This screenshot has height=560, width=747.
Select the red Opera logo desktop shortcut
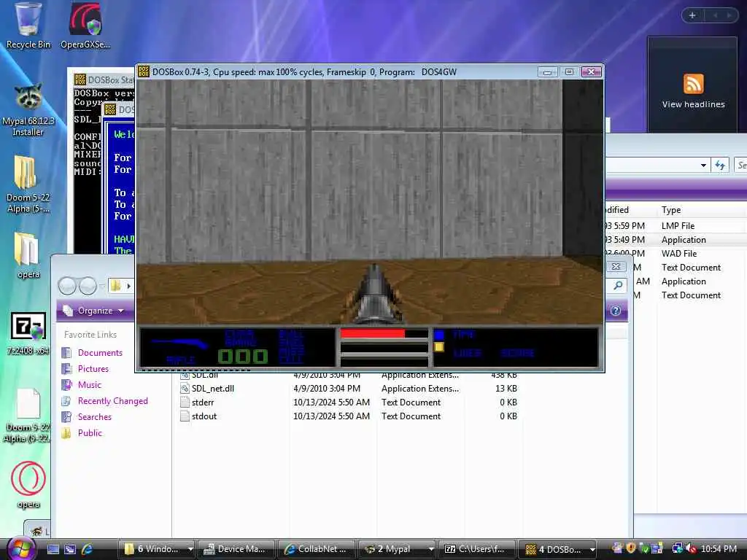(28, 478)
